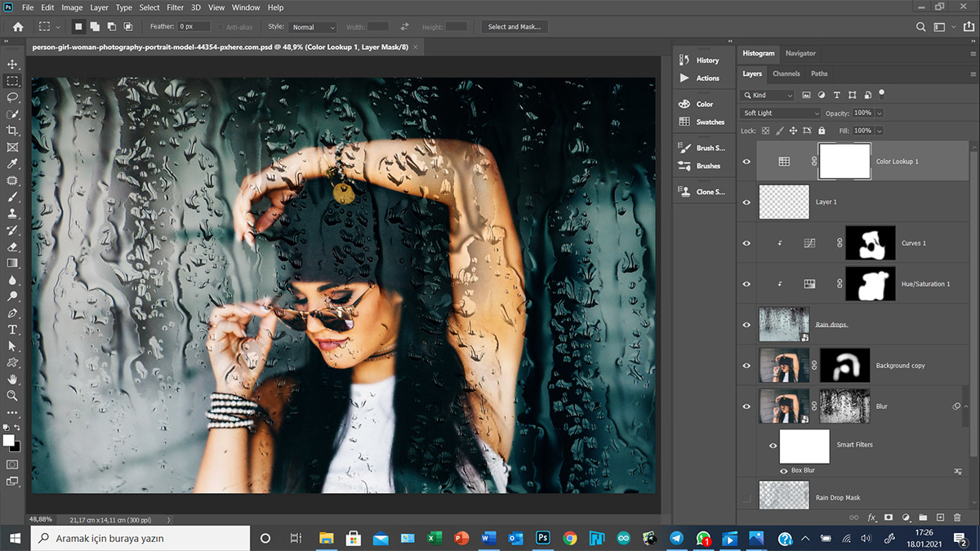Click the foreground color swatch

(x=9, y=441)
